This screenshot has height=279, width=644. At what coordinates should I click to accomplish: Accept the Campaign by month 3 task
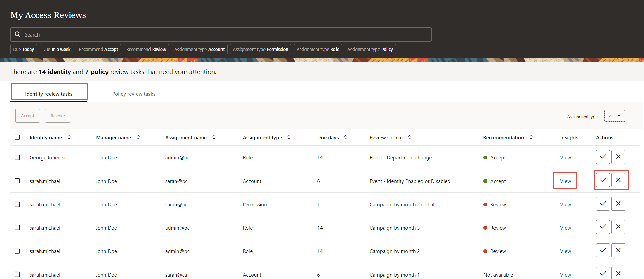click(603, 227)
